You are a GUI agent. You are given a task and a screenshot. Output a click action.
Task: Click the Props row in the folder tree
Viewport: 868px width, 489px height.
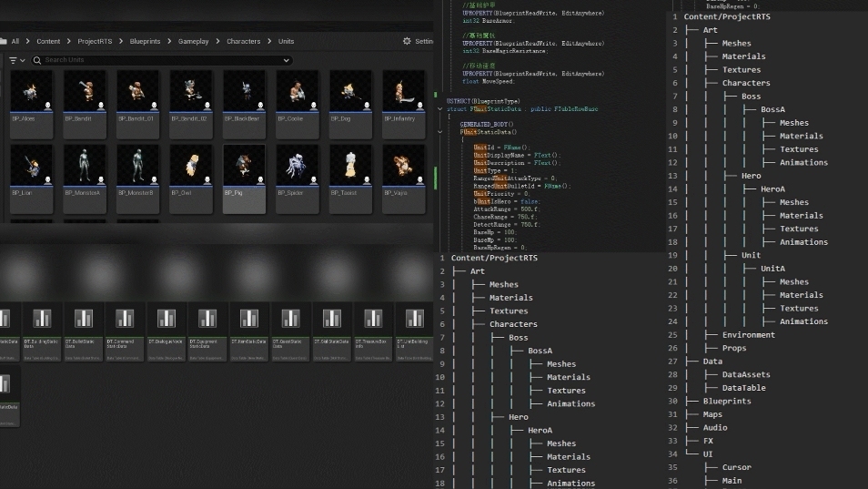click(734, 348)
